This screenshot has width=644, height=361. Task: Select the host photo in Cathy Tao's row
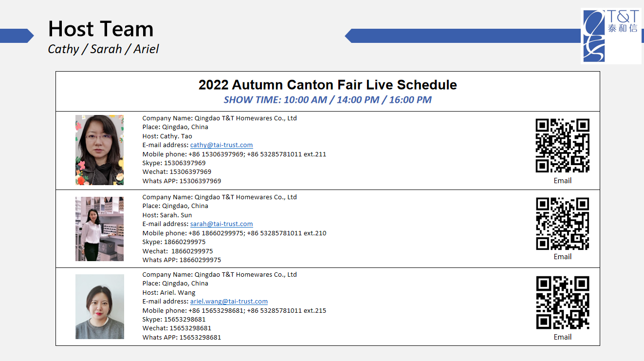[x=99, y=150]
